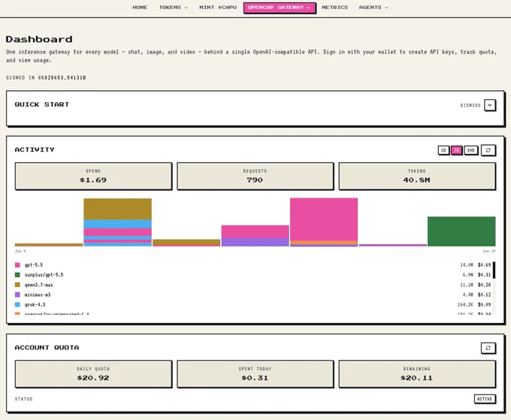The width and height of the screenshot is (511, 420).
Task: Click the green surplus/gpt-5.5 chart bar
Action: 461,231
